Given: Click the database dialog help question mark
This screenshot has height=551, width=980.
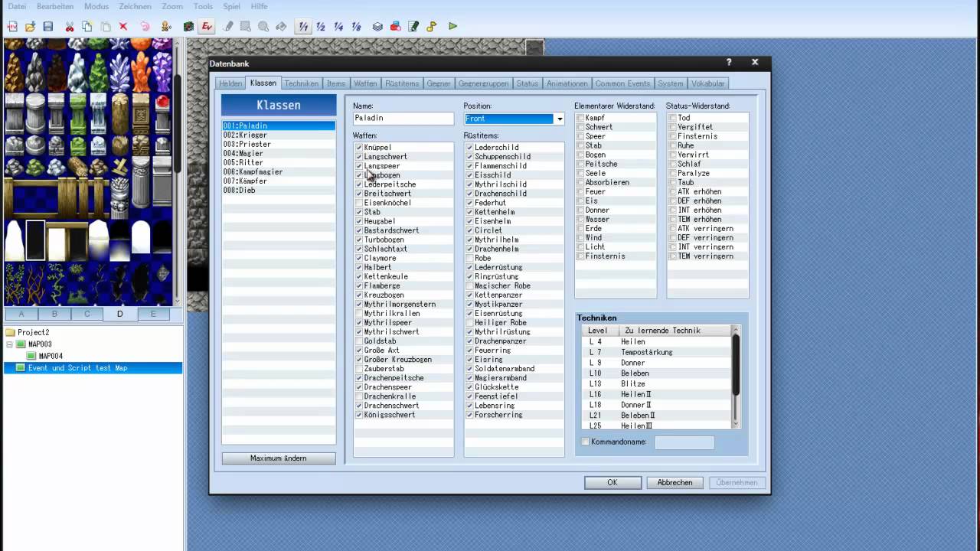Looking at the screenshot, I should (729, 63).
